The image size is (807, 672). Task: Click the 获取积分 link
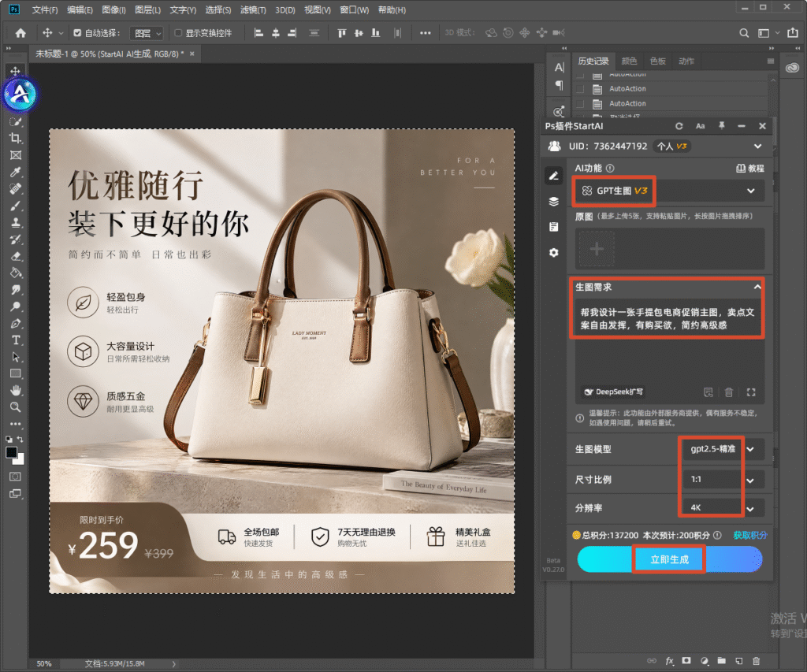(750, 535)
